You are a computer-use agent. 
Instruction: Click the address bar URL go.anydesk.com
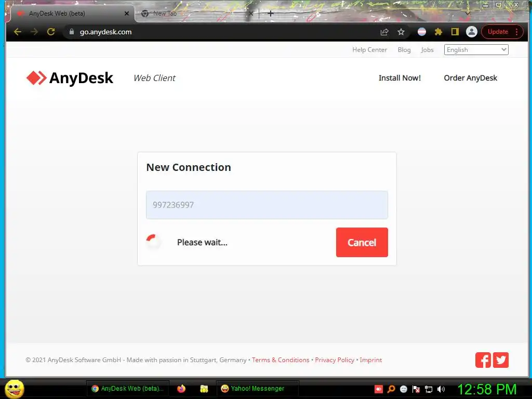tap(105, 32)
